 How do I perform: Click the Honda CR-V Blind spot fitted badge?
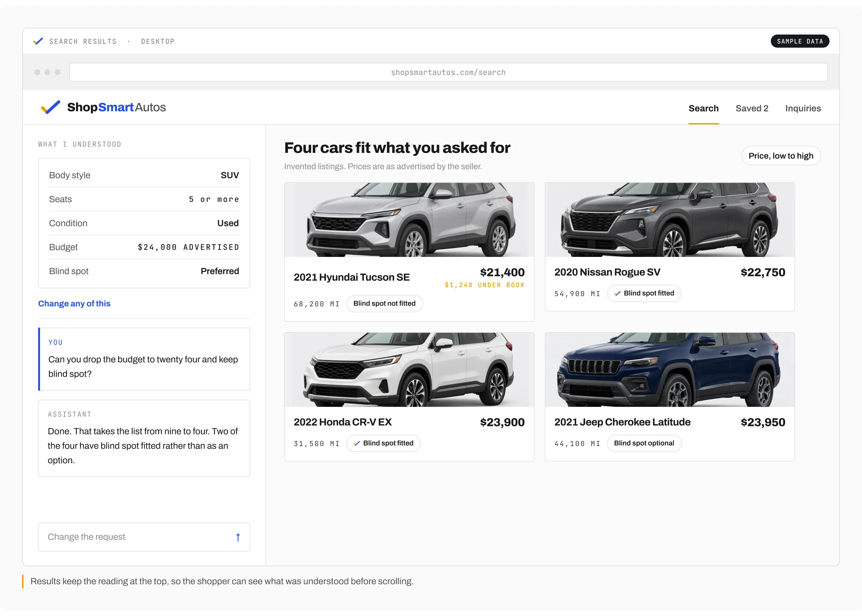383,443
